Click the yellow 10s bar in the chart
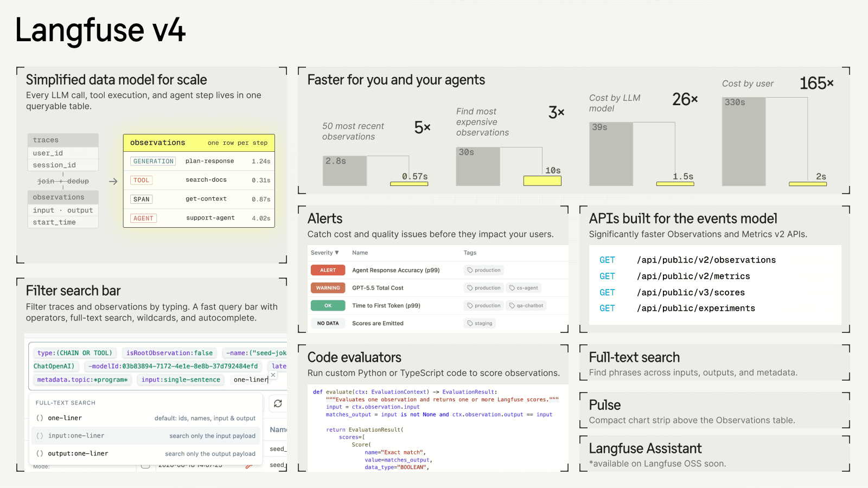 542,181
